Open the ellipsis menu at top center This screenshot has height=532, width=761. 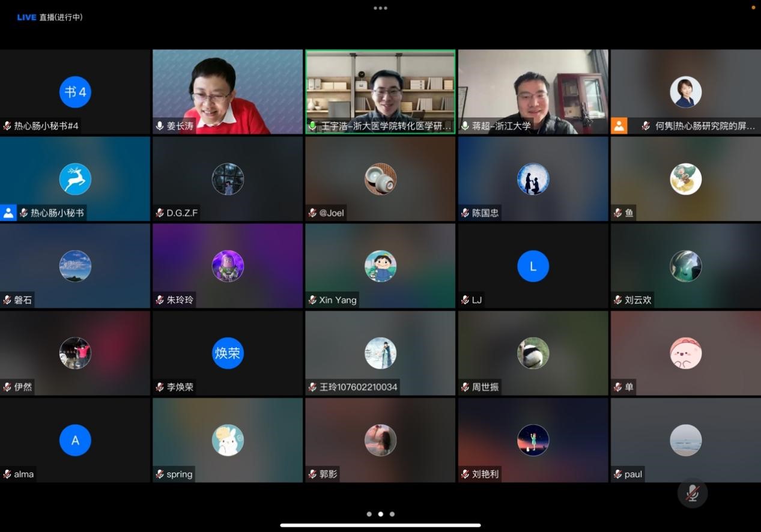[x=380, y=8]
